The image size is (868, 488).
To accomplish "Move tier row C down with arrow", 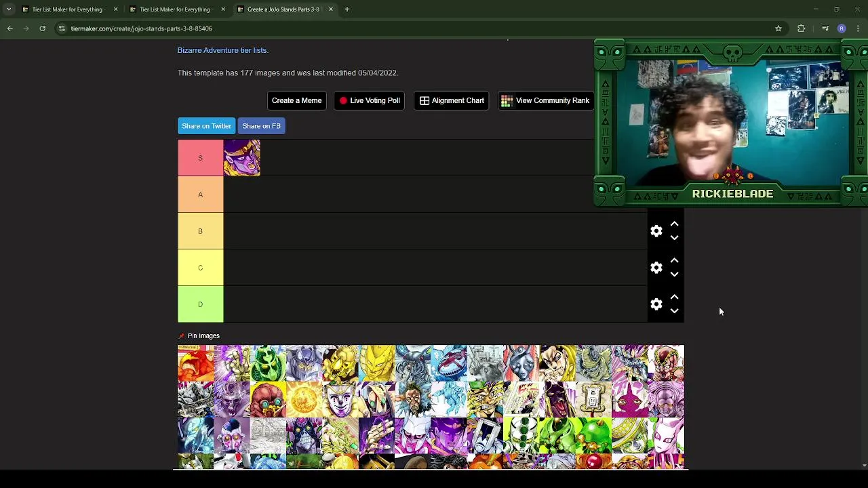I will click(674, 274).
